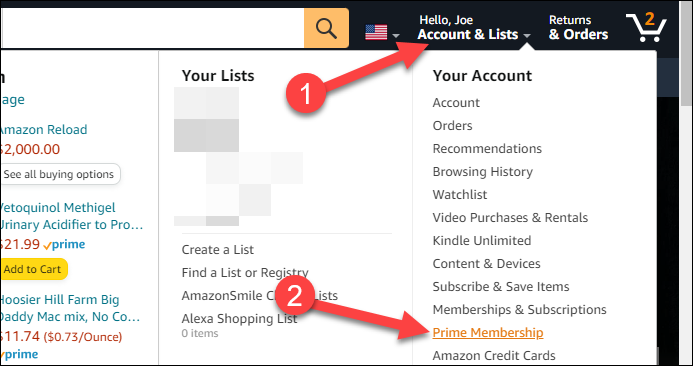Open Memberships & Subscriptions

pyautogui.click(x=519, y=309)
